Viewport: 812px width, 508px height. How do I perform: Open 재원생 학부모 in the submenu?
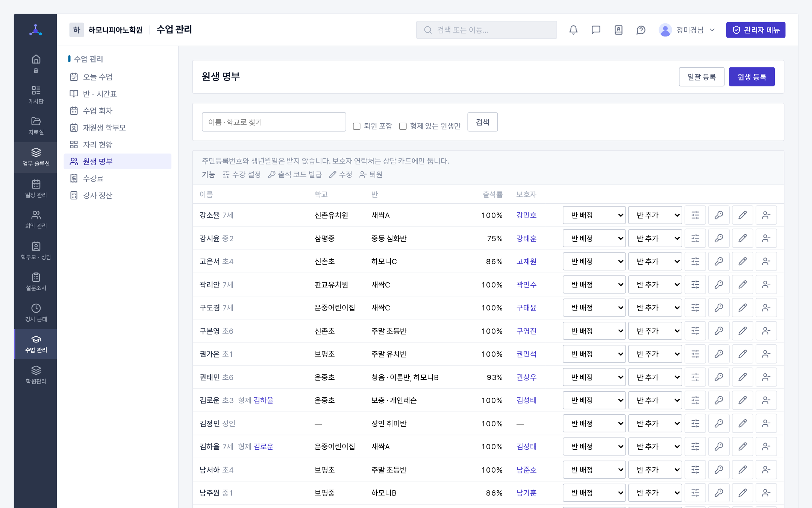tap(117, 128)
